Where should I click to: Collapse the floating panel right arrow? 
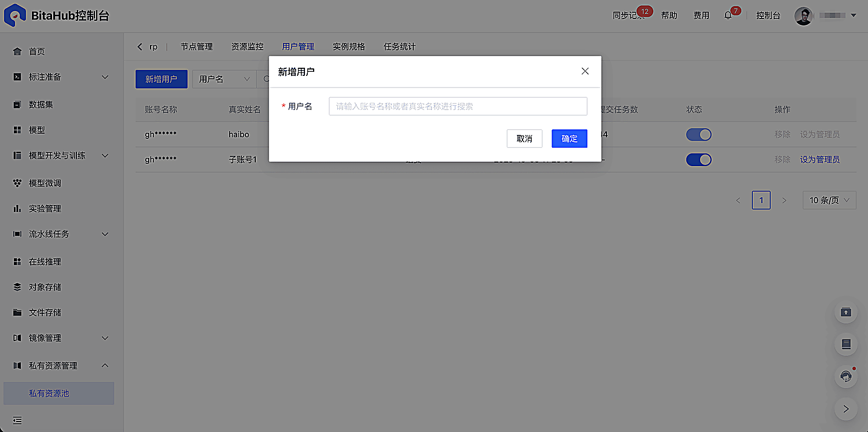pos(846,409)
